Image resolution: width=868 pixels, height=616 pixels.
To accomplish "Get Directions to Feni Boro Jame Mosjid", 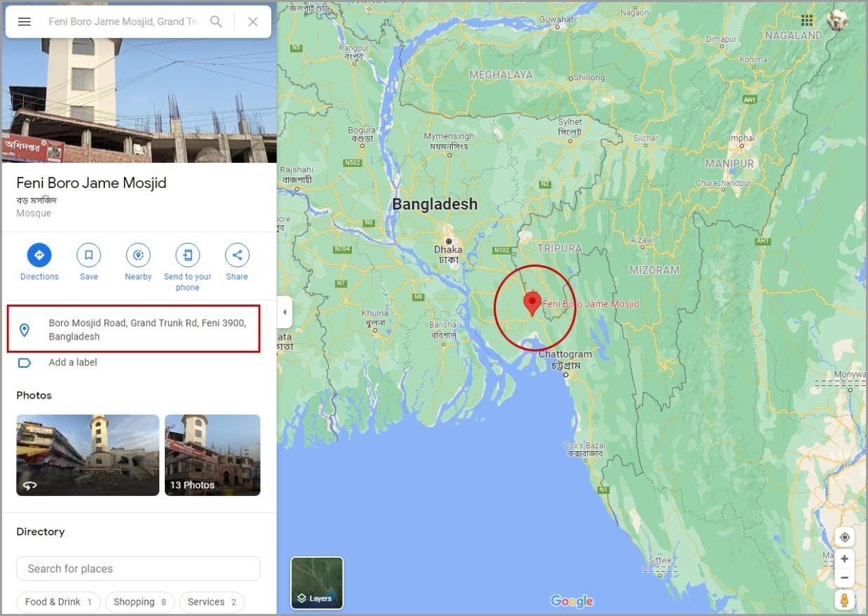I will pyautogui.click(x=39, y=255).
